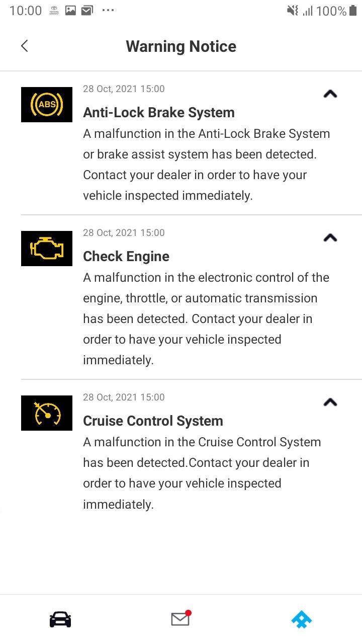Image resolution: width=362 pixels, height=644 pixels.
Task: Tap the Cruise Control warning icon
Action: pos(46,413)
